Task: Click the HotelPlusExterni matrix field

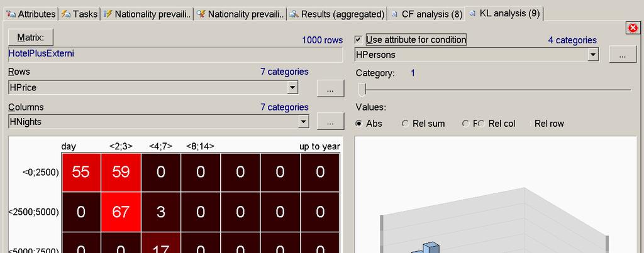Action: (175, 55)
